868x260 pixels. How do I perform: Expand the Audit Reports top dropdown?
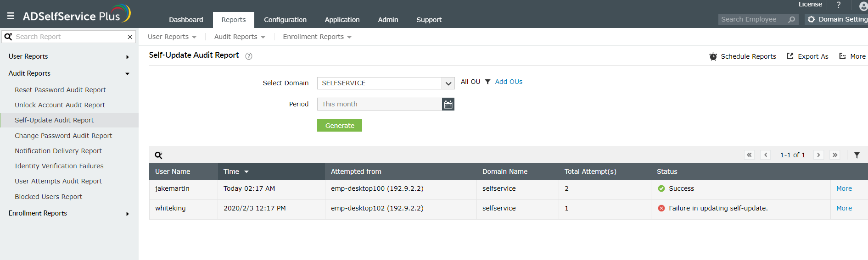239,37
